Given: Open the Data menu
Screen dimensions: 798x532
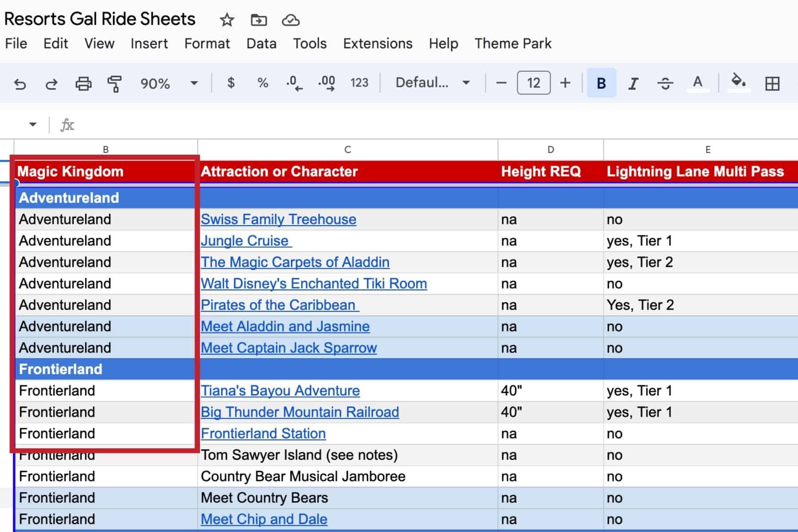Looking at the screenshot, I should 261,43.
